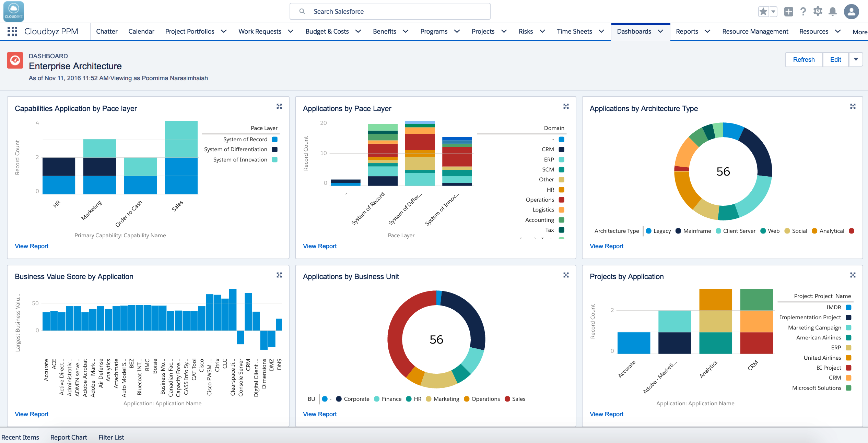
Task: View Report for Applications by Pace Layer
Action: 320,246
